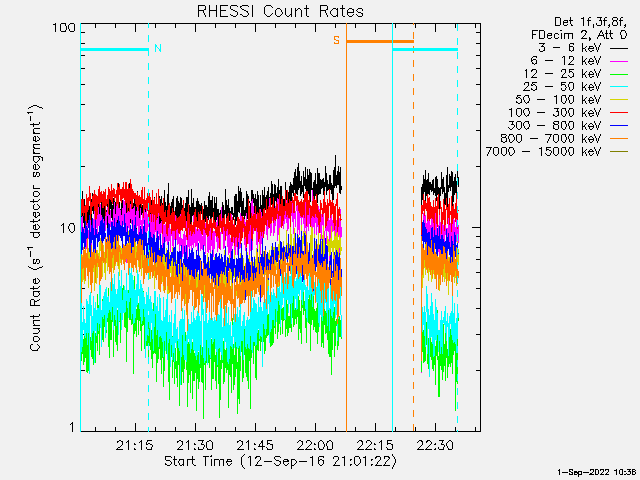Click the 21:45 x-axis tick label
Viewport: 640px width, 480px height.
[x=255, y=445]
